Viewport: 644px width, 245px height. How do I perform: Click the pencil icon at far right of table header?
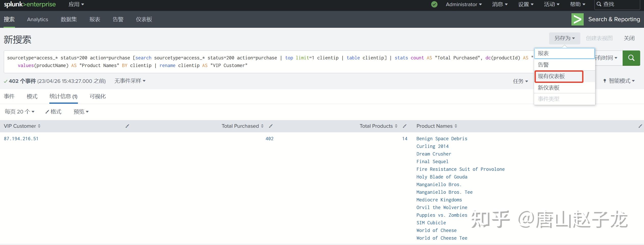click(640, 126)
